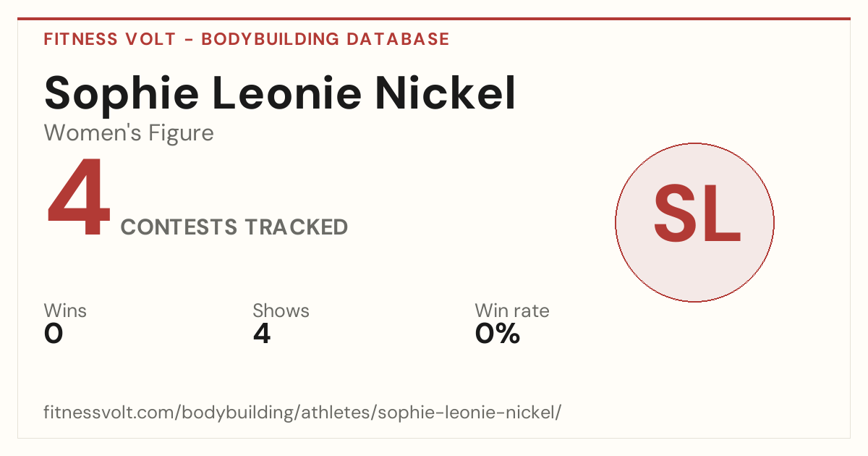Select the Wins stat label
Image resolution: width=868 pixels, height=456 pixels.
click(65, 311)
